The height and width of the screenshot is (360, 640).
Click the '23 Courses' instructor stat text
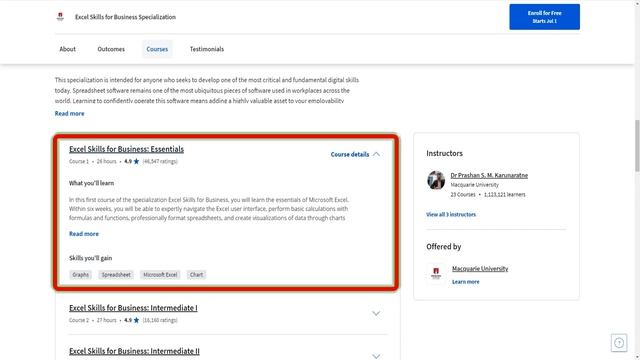tap(463, 195)
